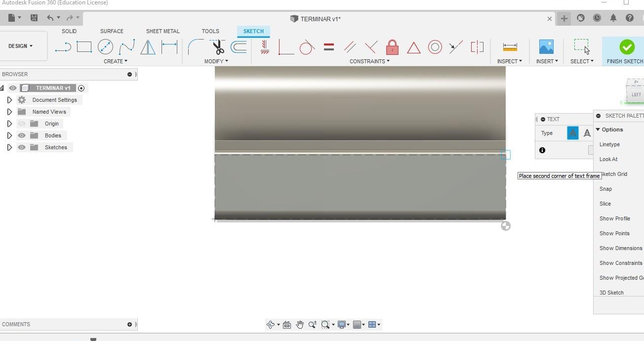Select the Trim scissors tool
644x341 pixels.
coord(217,47)
